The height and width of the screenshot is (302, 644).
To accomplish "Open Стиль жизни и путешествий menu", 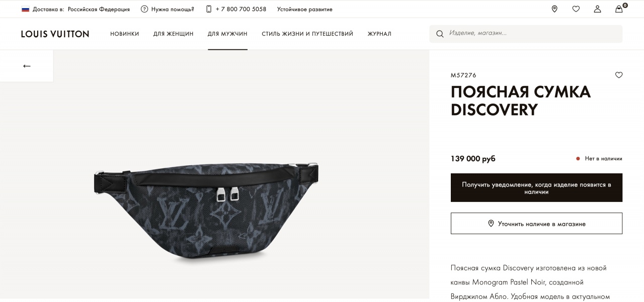I will tap(307, 34).
